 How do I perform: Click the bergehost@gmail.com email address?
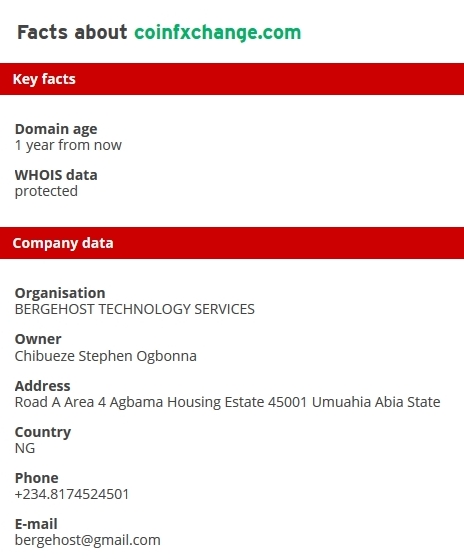88,540
